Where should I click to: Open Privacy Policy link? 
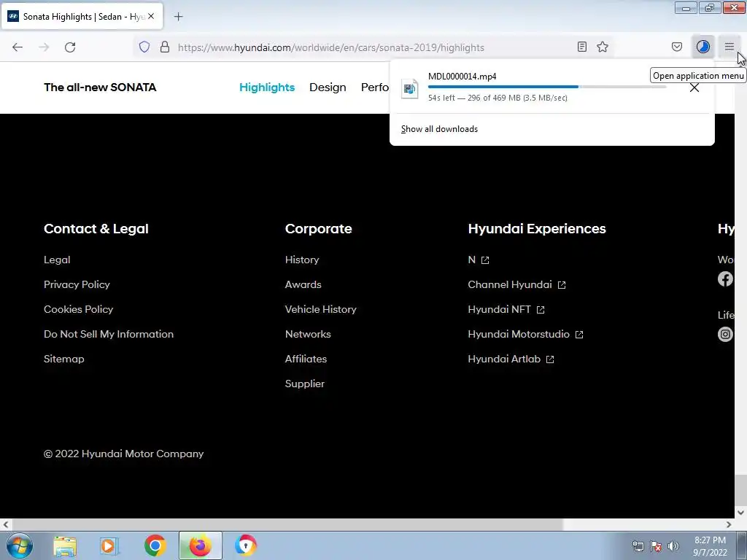click(x=77, y=284)
